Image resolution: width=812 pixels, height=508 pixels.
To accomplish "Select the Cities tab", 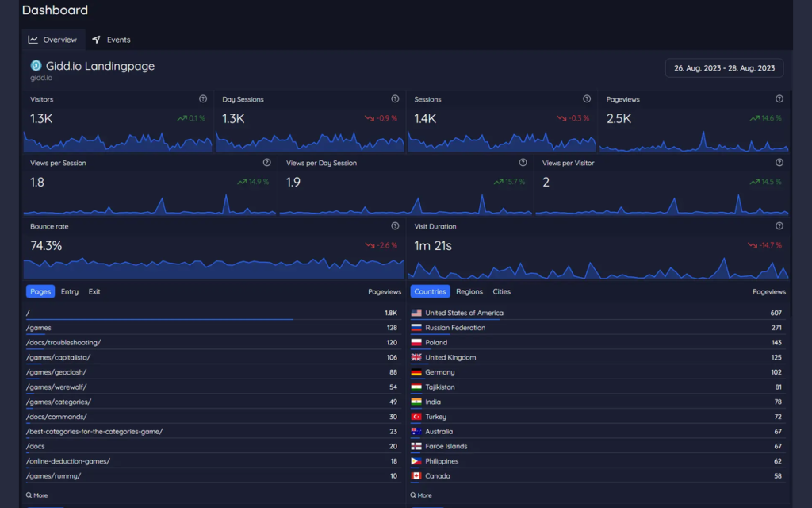I will [x=501, y=291].
